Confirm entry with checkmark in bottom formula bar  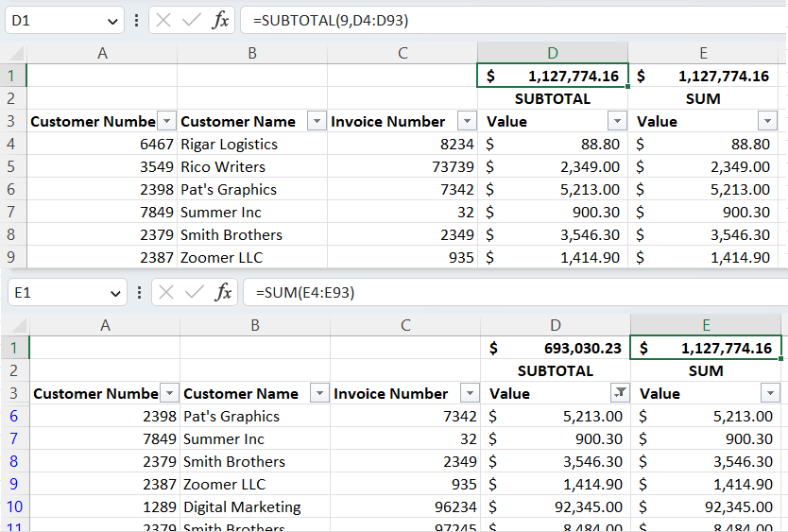(x=195, y=292)
